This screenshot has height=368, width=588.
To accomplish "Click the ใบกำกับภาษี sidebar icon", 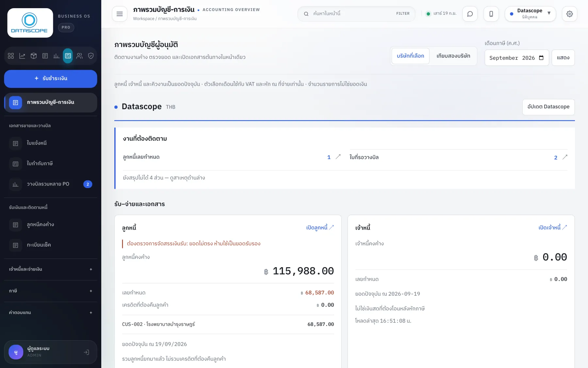I will pos(15,164).
